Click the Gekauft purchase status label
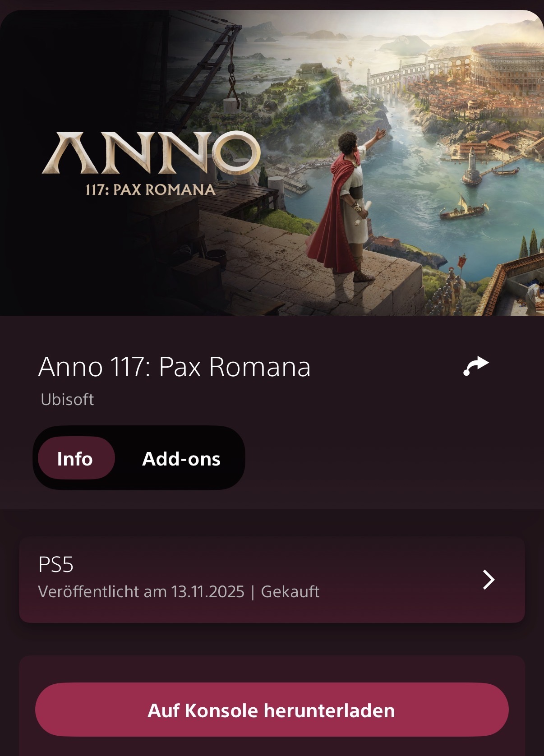The image size is (544, 756). [x=290, y=591]
